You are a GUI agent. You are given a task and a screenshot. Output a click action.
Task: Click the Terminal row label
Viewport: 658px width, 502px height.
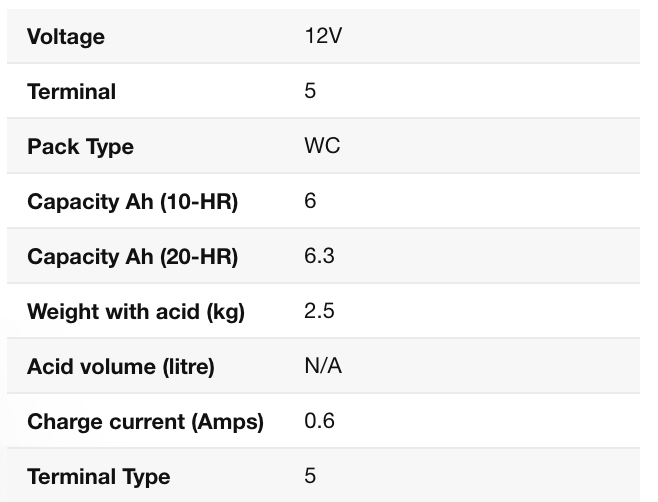pyautogui.click(x=71, y=92)
